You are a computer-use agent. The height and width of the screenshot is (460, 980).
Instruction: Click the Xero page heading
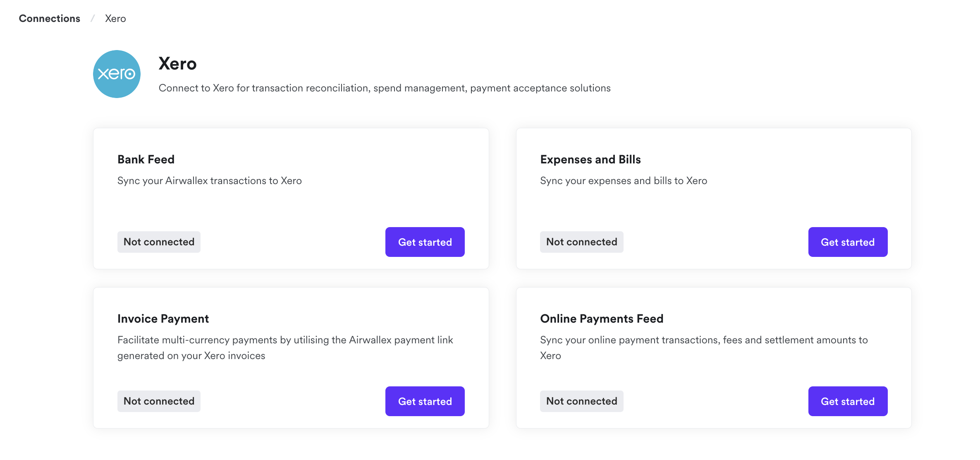point(177,64)
